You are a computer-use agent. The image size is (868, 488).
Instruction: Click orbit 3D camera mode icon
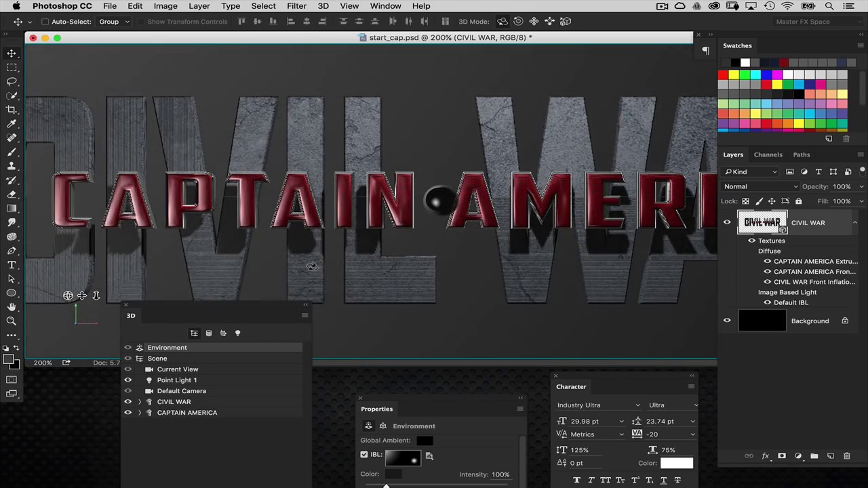pyautogui.click(x=502, y=22)
